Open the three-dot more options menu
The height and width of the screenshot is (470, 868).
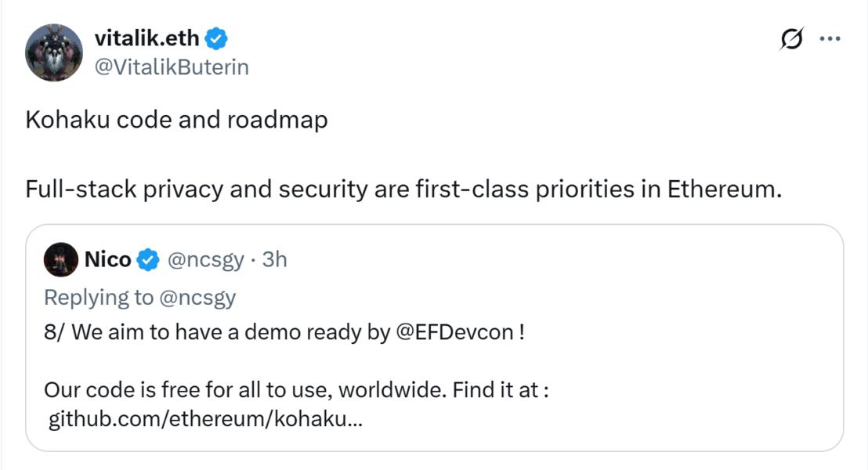pyautogui.click(x=830, y=38)
